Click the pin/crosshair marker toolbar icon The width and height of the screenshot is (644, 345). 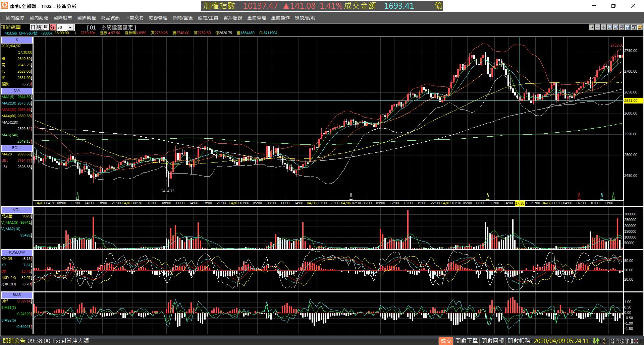(592, 27)
